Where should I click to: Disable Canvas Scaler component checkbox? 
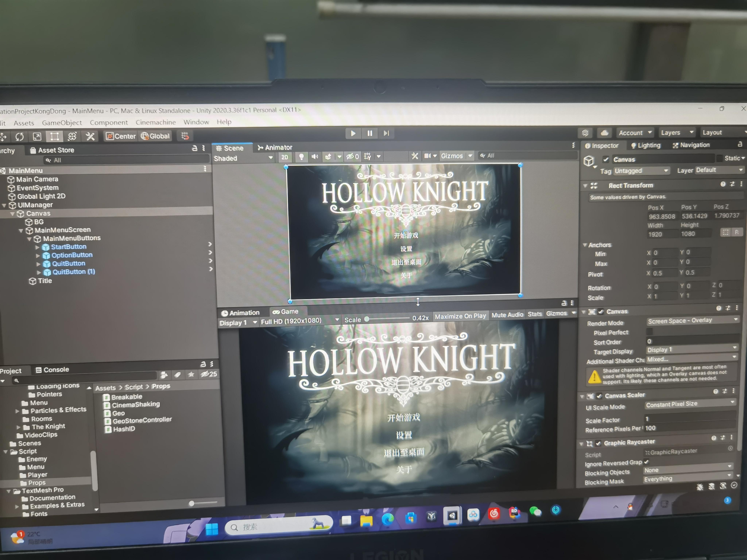click(599, 396)
